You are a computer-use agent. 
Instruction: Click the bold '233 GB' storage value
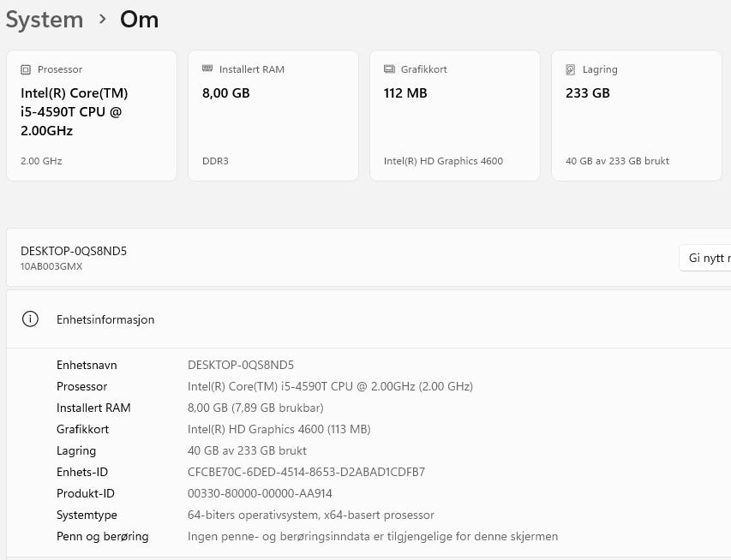588,93
